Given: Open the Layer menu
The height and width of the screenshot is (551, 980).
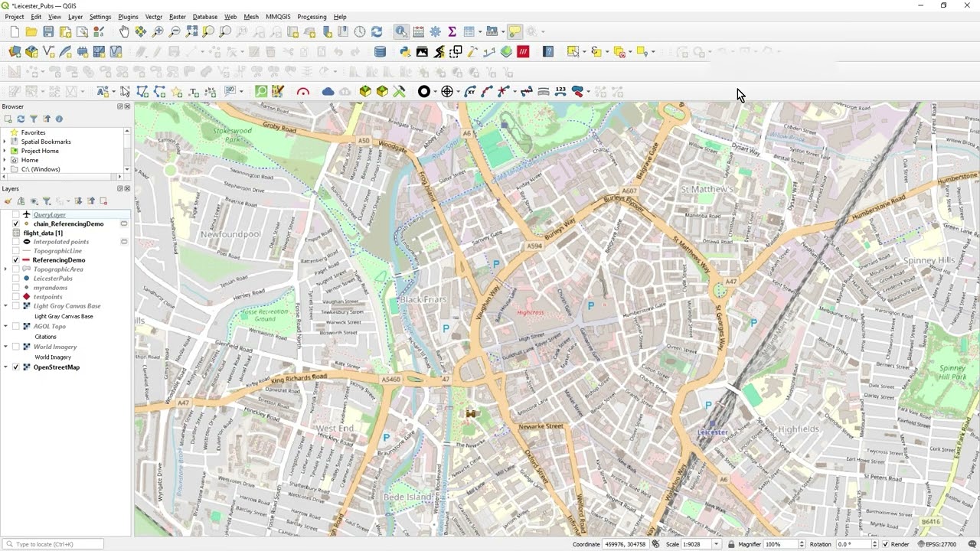Looking at the screenshot, I should click(75, 17).
